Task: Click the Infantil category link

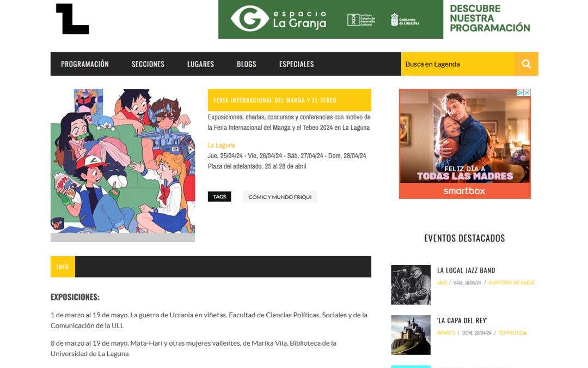Action: click(446, 333)
